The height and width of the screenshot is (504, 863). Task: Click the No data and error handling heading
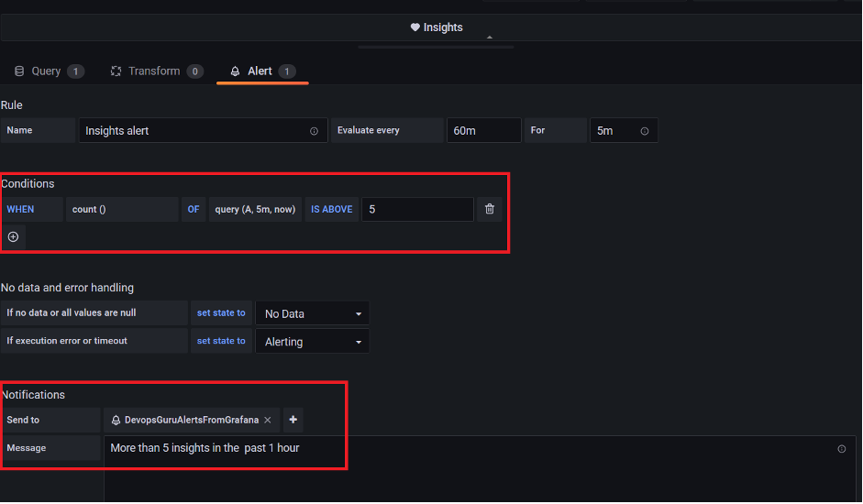[67, 287]
